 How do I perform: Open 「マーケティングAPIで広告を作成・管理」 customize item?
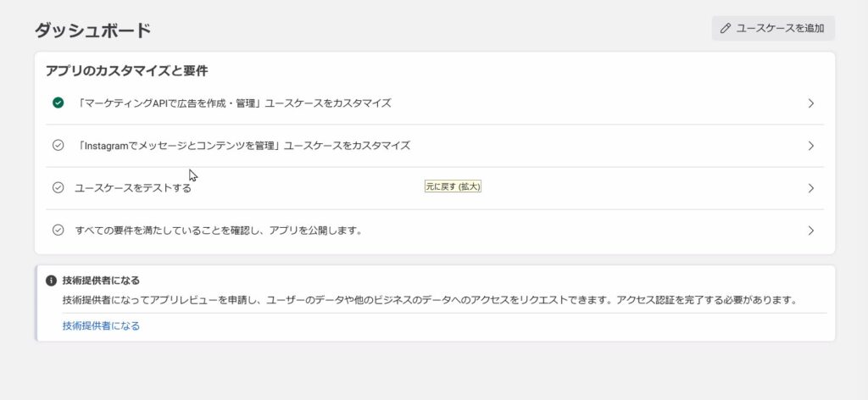(232, 103)
